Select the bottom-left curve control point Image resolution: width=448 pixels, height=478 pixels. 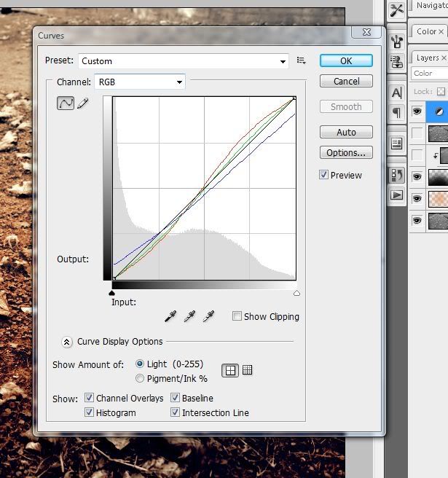114,278
